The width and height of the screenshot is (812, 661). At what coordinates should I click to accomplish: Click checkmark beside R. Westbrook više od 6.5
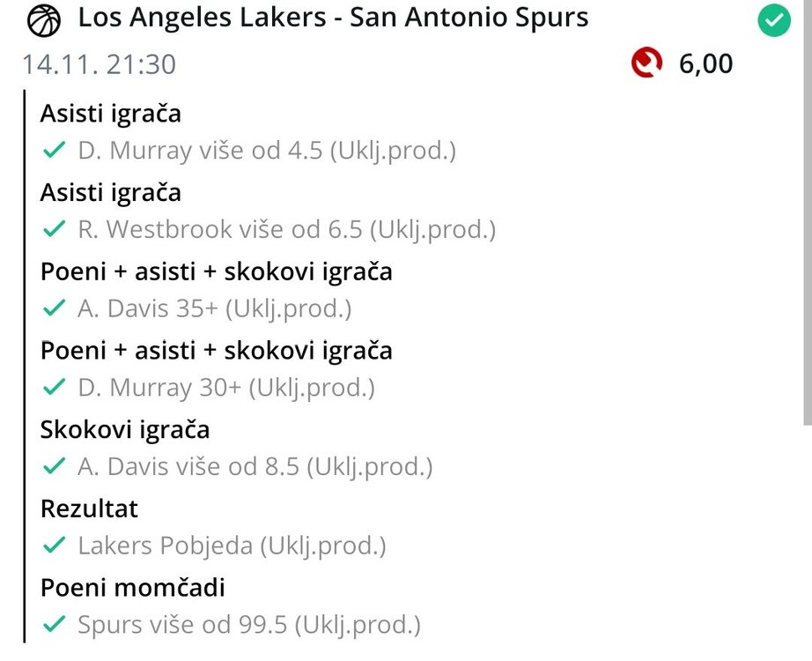55,230
